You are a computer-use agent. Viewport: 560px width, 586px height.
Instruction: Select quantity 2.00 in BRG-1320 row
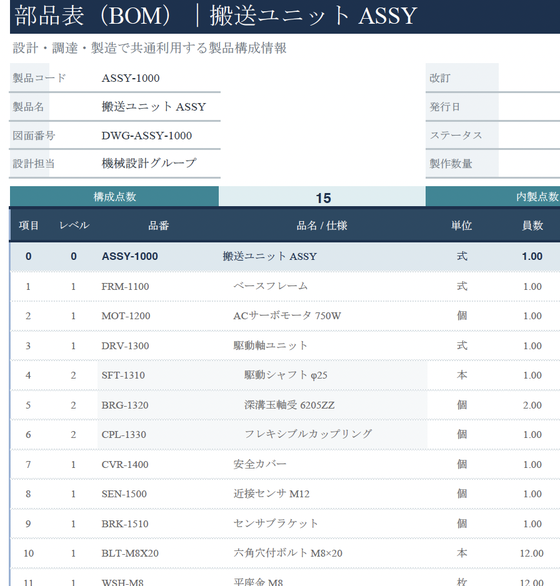[532, 405]
